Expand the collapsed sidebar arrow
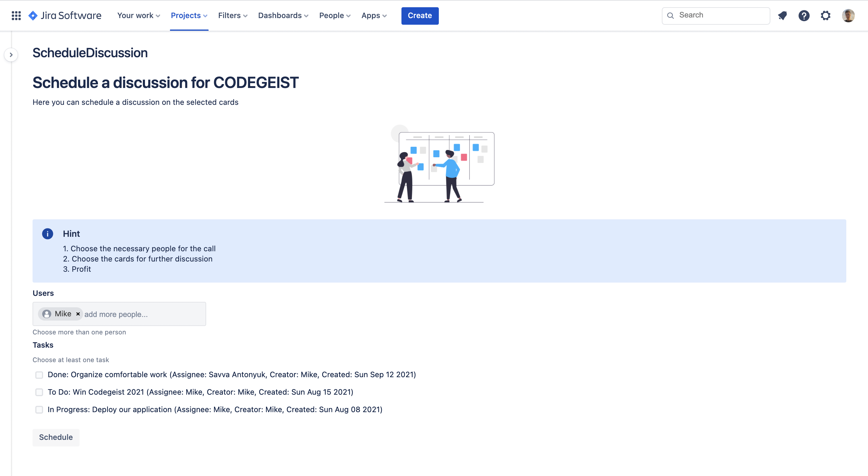This screenshot has height=476, width=868. coord(11,55)
